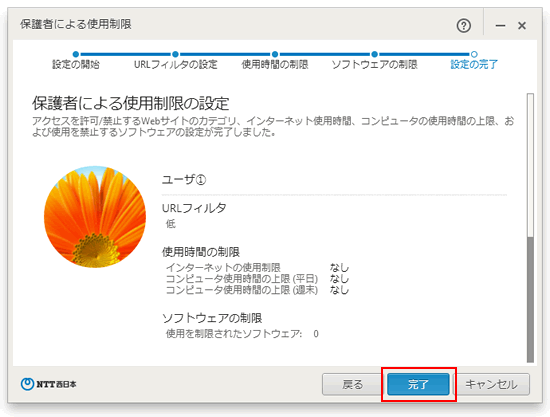Image resolution: width=550 pixels, height=417 pixels.
Task: Click the 設定の完了 step circle
Action: click(474, 54)
